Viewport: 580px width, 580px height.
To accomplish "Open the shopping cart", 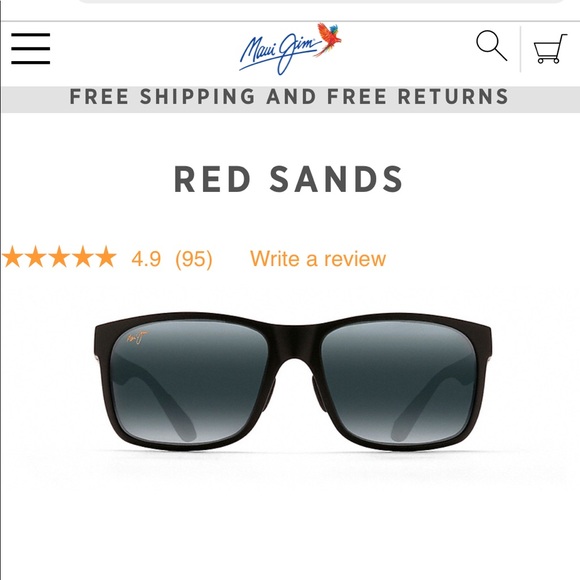I will (550, 48).
